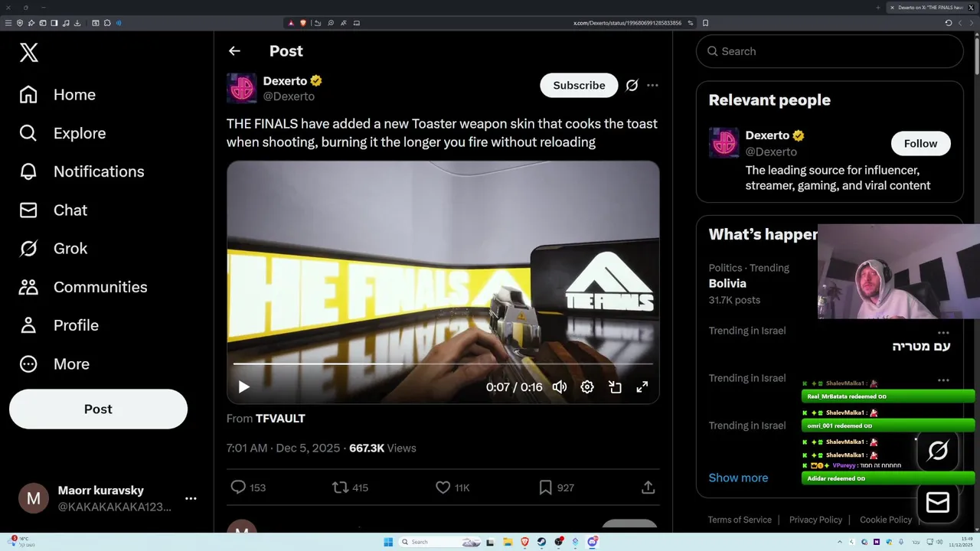The image size is (980, 551).
Task: Go back using the Post arrow
Action: 234,51
